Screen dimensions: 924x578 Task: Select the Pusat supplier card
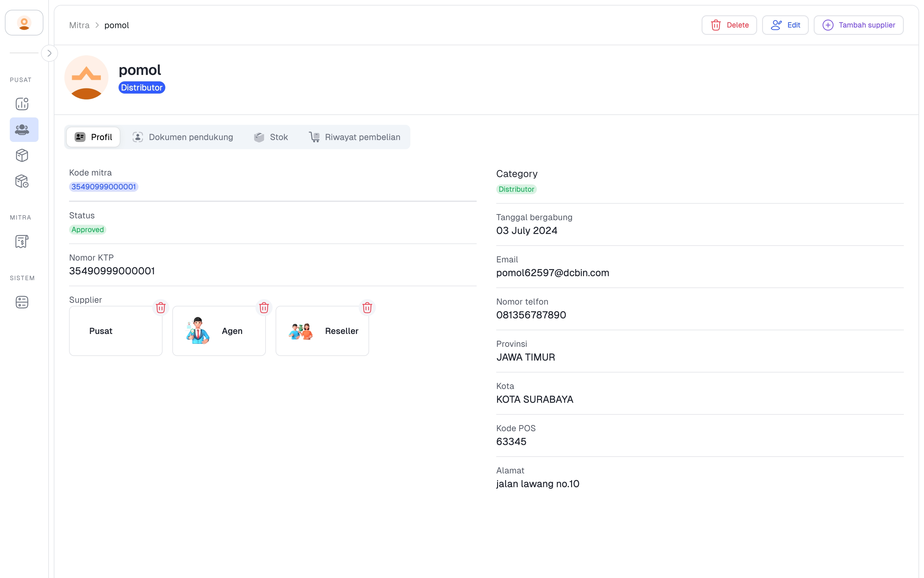point(116,331)
